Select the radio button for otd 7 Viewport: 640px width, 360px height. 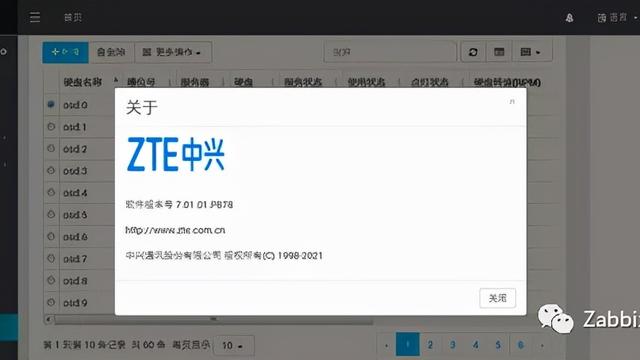click(51, 258)
